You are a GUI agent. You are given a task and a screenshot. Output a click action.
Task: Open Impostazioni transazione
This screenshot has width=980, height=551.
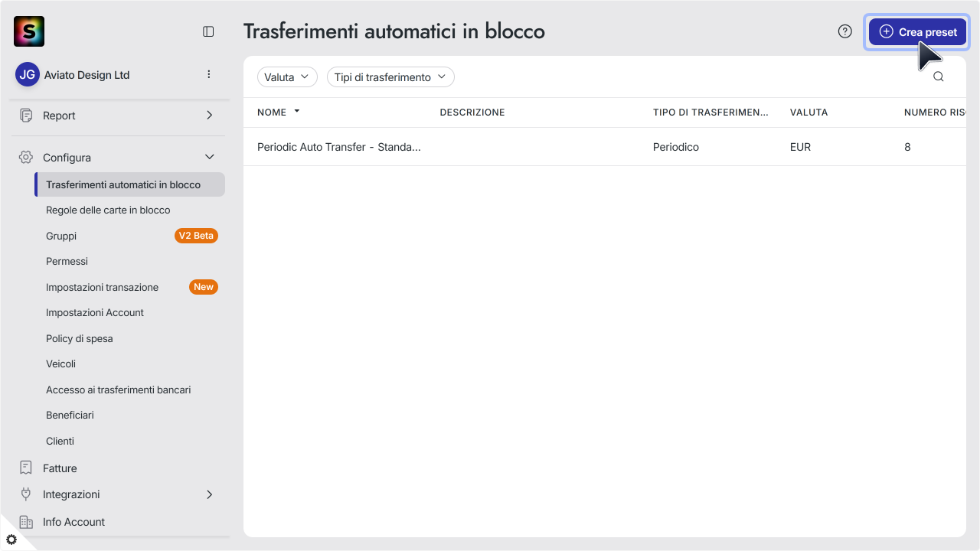coord(102,287)
